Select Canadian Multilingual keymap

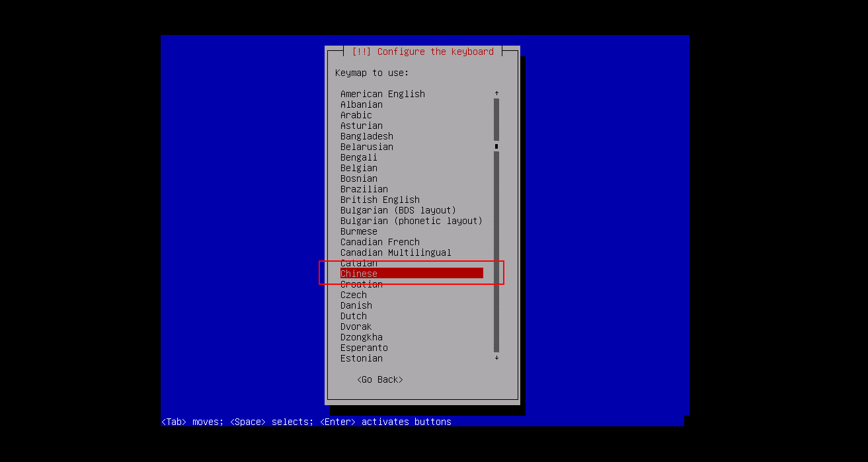[396, 252]
